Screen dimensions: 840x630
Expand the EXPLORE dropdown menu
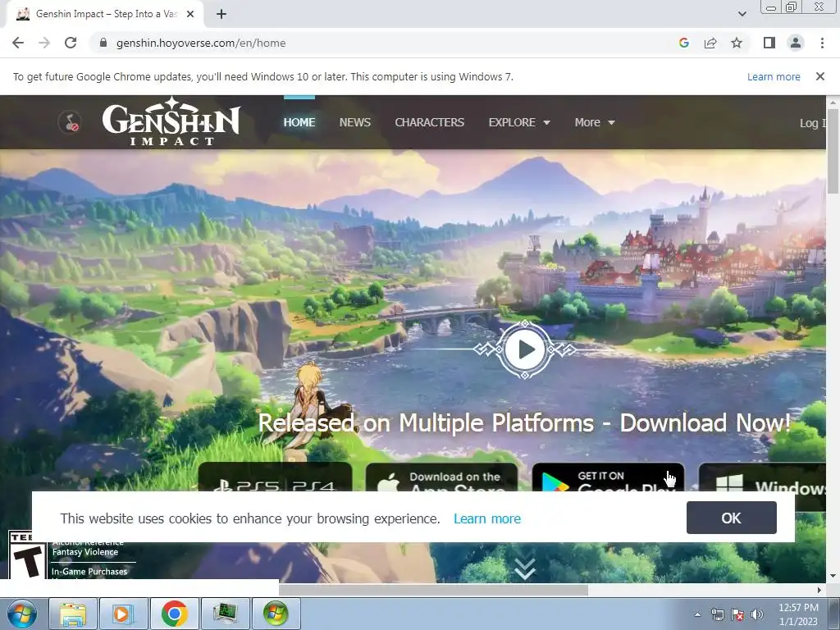tap(519, 122)
